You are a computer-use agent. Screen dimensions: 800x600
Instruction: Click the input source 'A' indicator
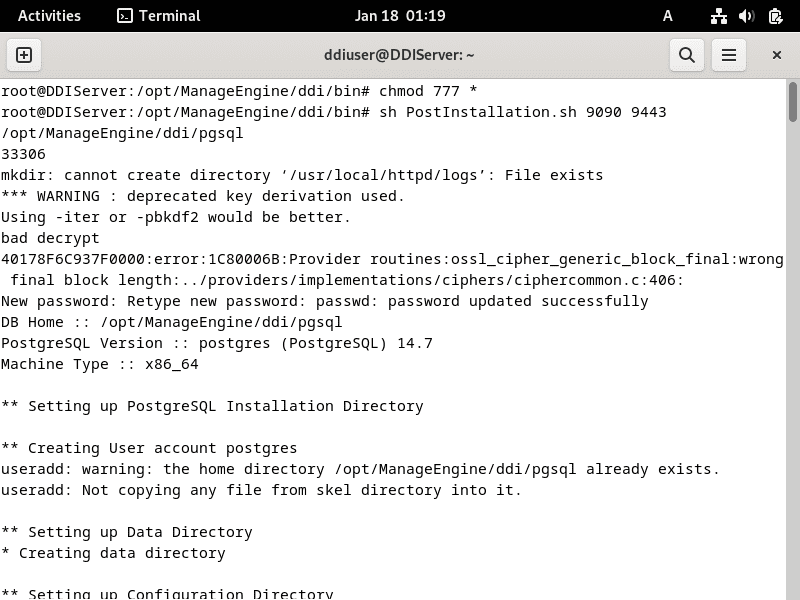click(x=668, y=16)
